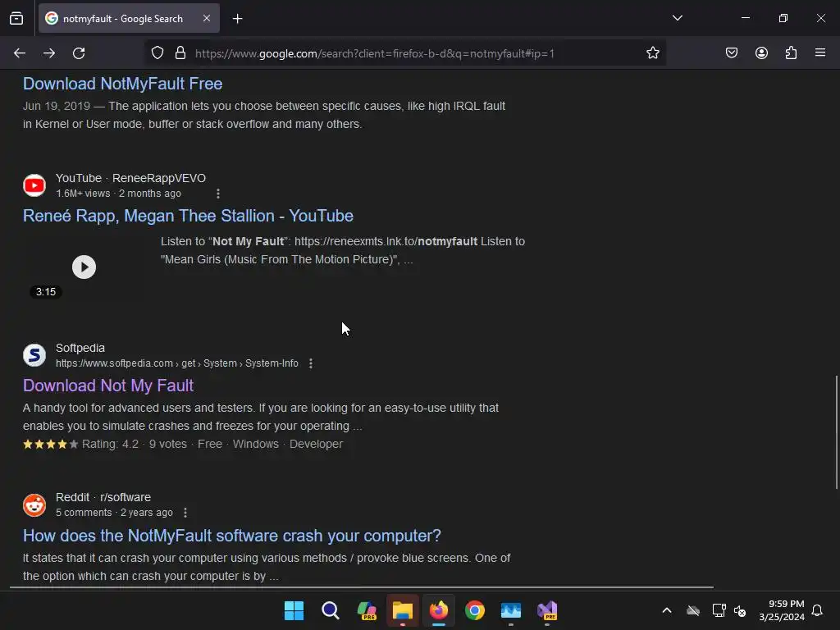
Task: View site security padlock info
Action: point(180,53)
